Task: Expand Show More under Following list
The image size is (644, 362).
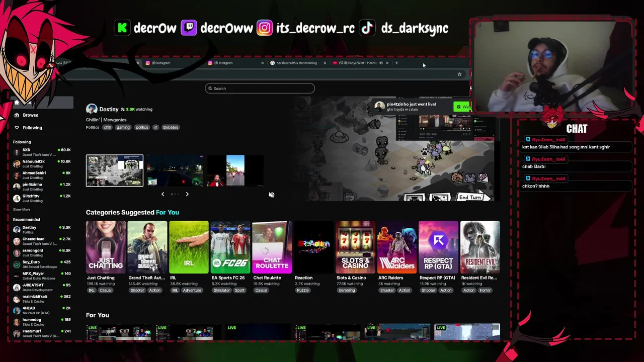Action: [x=22, y=210]
